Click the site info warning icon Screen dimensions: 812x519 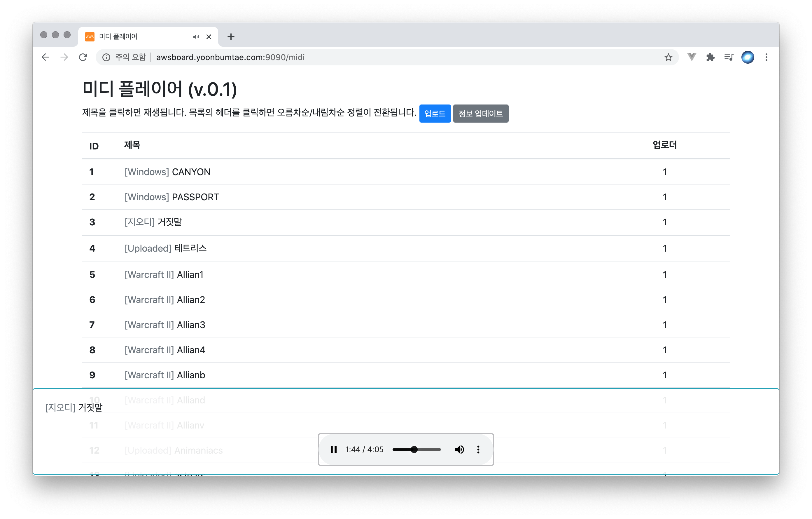(106, 58)
